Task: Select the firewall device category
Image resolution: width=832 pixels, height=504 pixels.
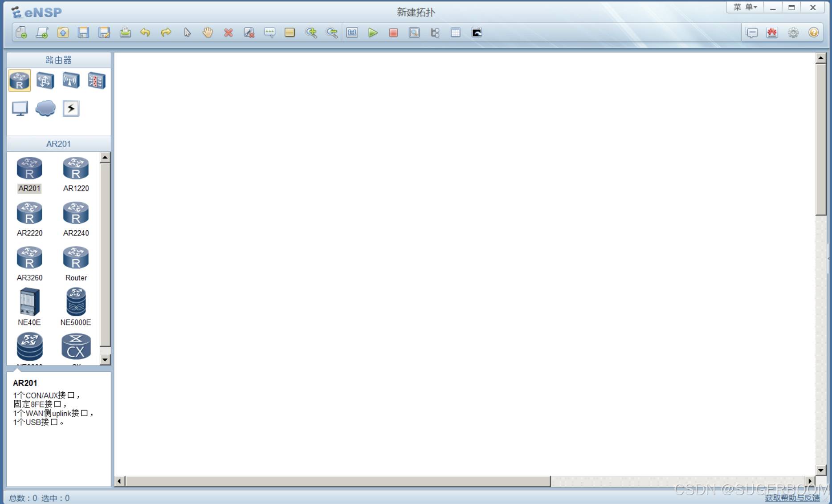Action: [96, 81]
